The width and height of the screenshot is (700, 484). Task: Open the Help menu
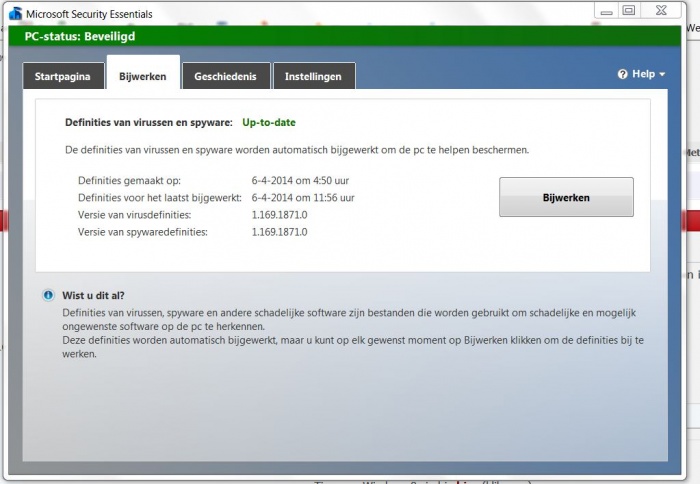(x=642, y=74)
